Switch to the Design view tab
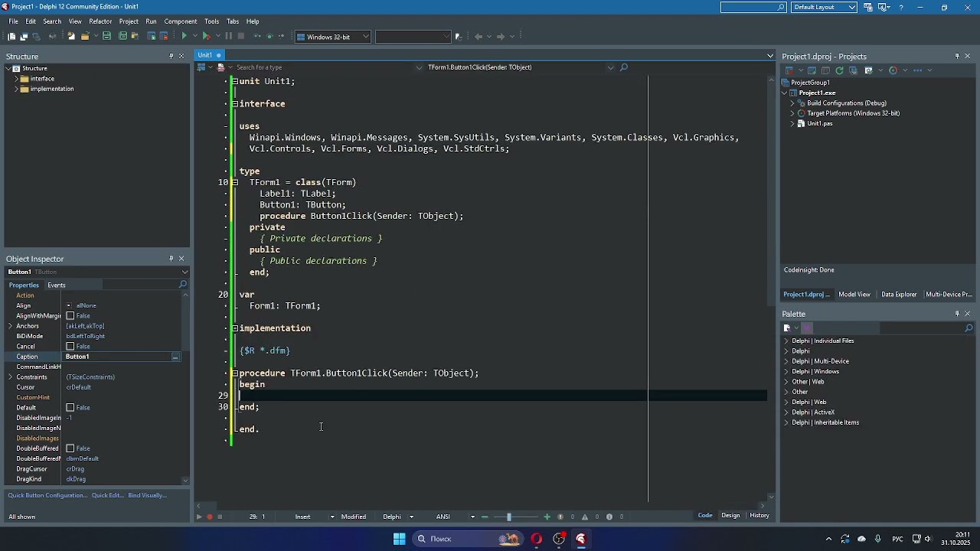This screenshot has width=980, height=551. (x=731, y=516)
